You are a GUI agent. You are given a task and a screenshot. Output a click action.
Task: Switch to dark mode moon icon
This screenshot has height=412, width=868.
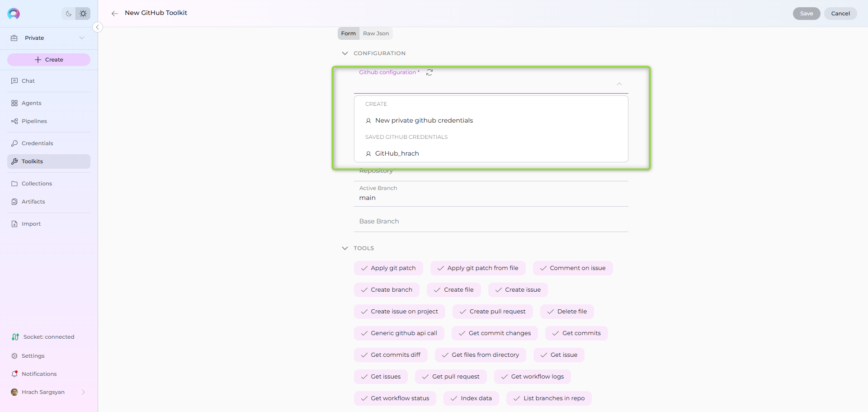pos(69,14)
